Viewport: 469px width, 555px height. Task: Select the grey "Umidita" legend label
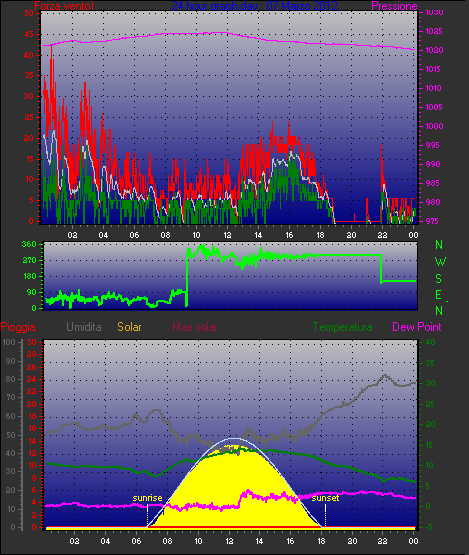[84, 327]
